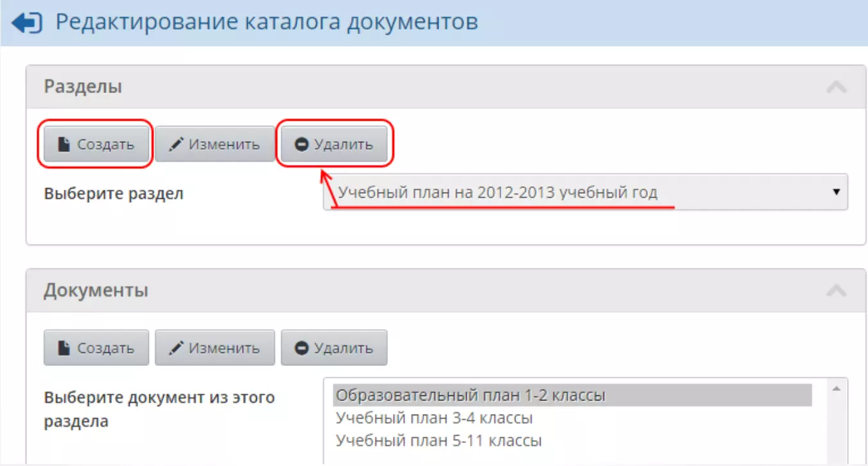Select Учебный план 5-11 классы

[573, 441]
